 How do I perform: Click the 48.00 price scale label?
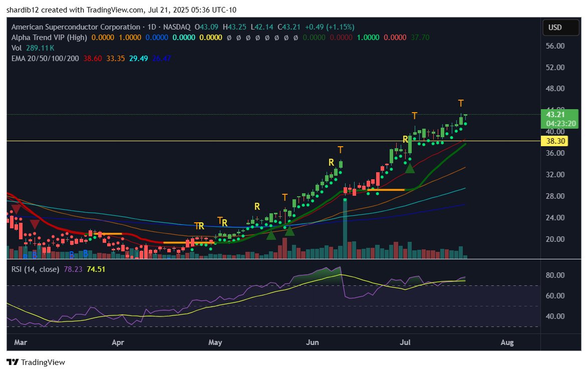pos(555,89)
